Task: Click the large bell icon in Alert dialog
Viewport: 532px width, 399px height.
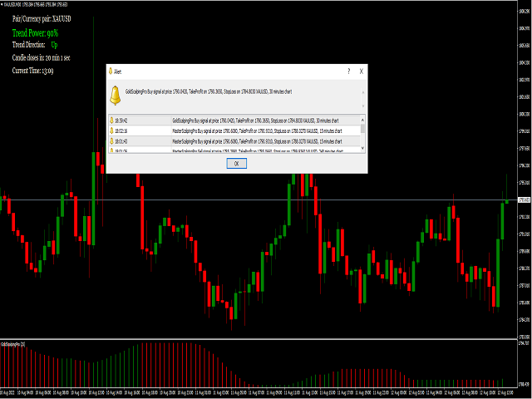Action: pos(116,94)
